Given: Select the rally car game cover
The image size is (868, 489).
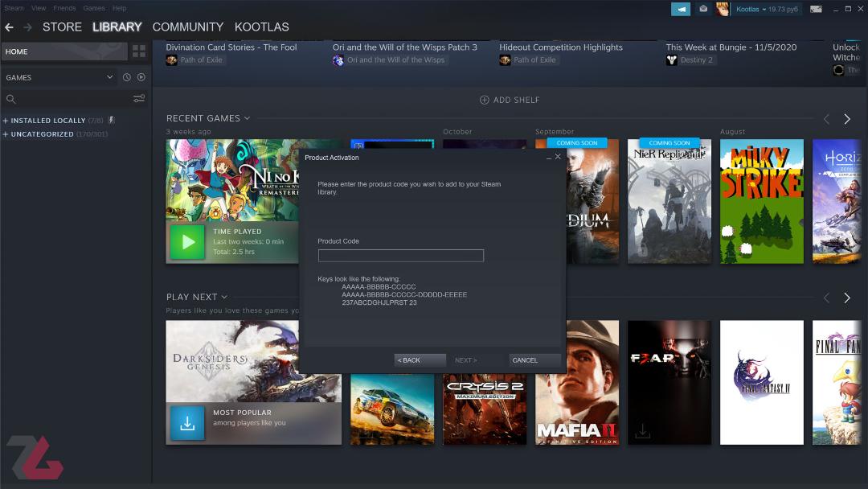Looking at the screenshot, I should (x=392, y=409).
